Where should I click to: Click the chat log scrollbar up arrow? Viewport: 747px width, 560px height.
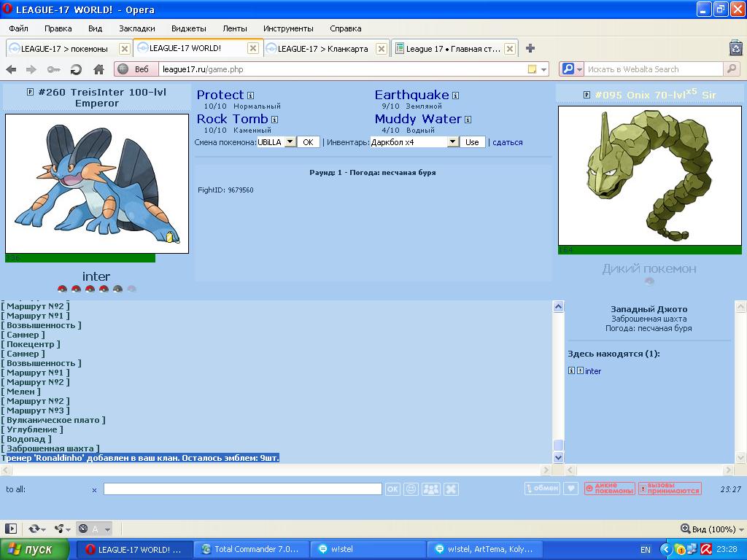558,307
